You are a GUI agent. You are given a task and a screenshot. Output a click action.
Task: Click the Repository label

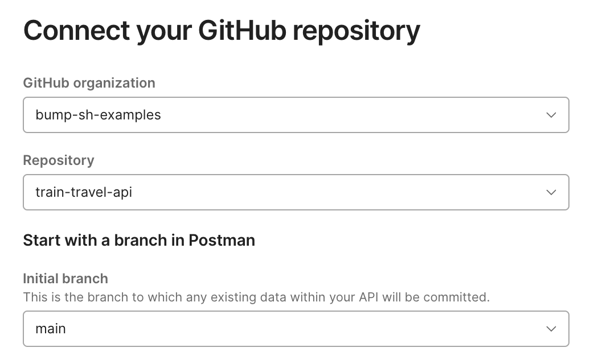(59, 160)
